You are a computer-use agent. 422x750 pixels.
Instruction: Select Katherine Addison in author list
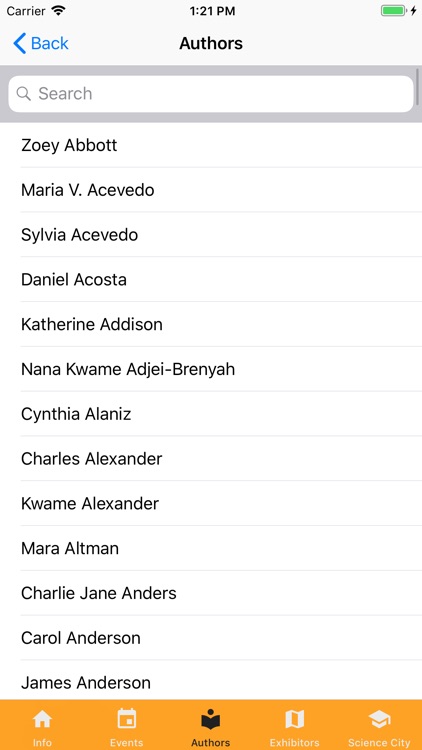click(x=211, y=324)
